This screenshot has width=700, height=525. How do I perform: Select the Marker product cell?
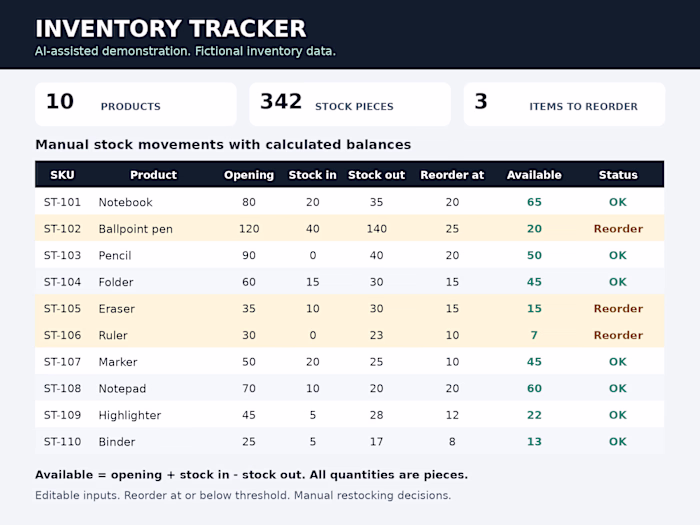(118, 362)
